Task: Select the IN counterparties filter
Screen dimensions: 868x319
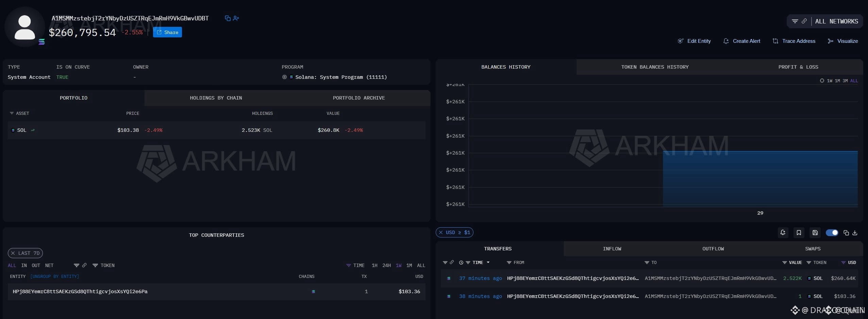Action: click(24, 266)
